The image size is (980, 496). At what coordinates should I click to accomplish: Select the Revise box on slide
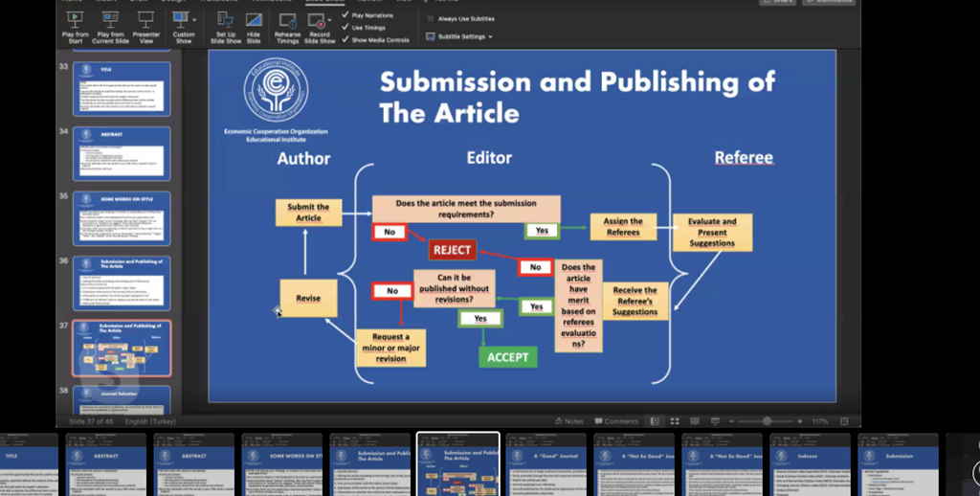(308, 298)
